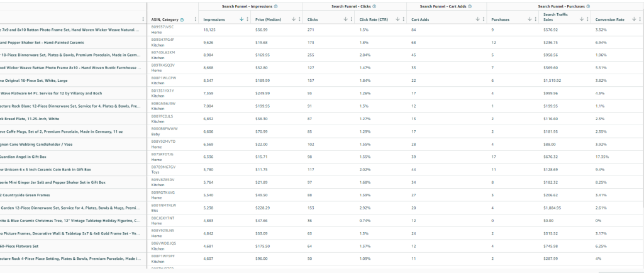Viewport: 644px width, 273px height.
Task: Click info icon next to Search Funnel - Impressions
Action: pyautogui.click(x=277, y=6)
